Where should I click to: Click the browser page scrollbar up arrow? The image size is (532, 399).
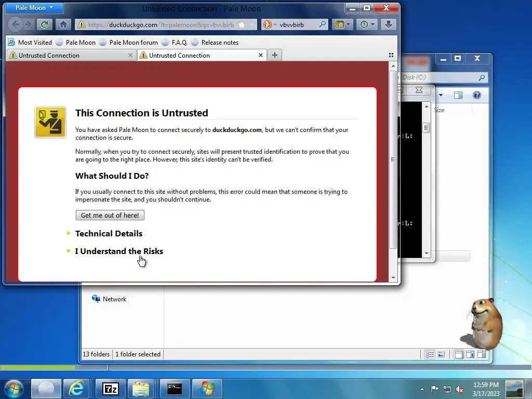click(393, 66)
